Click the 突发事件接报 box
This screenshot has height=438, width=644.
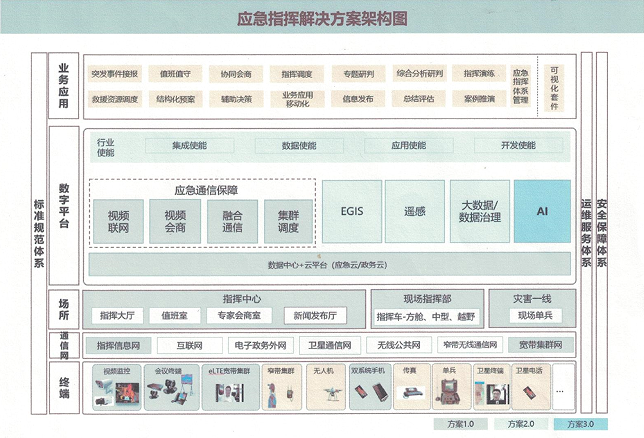pyautogui.click(x=115, y=74)
